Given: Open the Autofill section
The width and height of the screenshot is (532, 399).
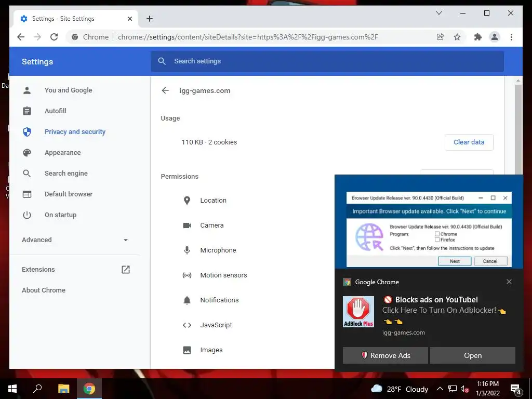Looking at the screenshot, I should coord(55,111).
